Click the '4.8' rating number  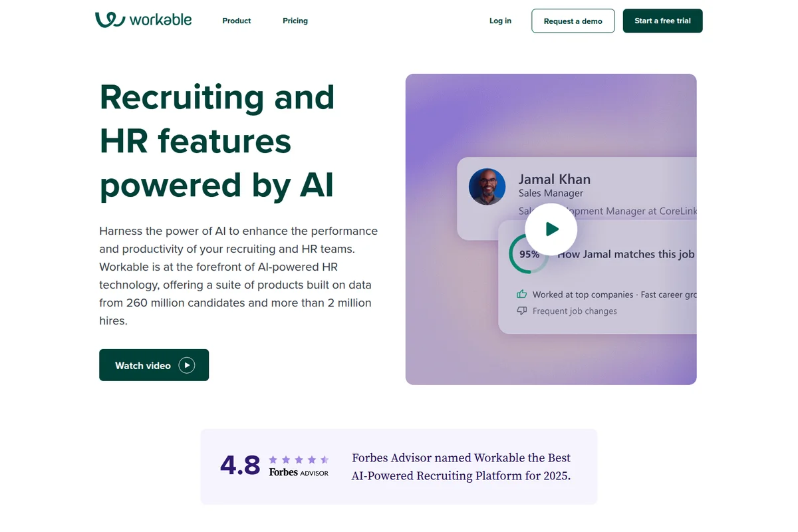(240, 465)
